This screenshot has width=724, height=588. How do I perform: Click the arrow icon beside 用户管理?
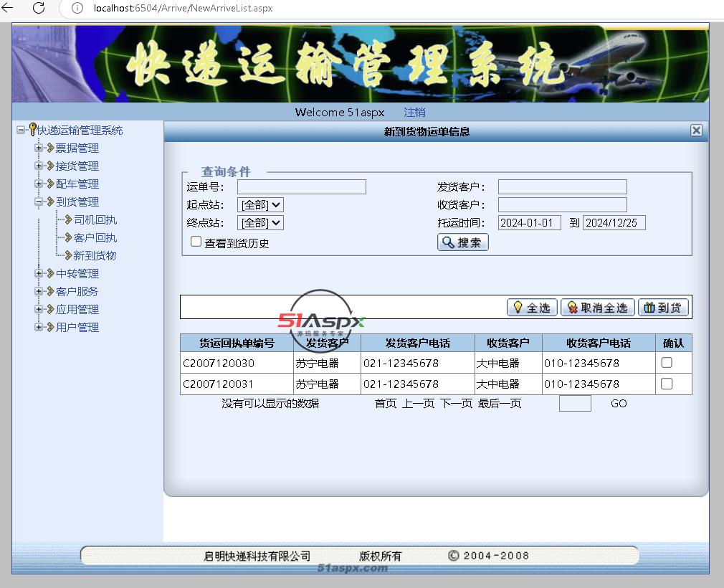point(51,327)
